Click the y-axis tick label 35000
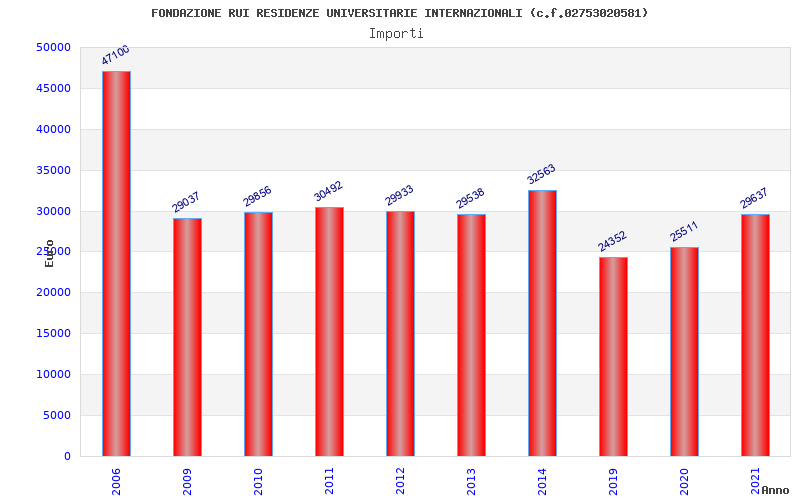 (54, 170)
